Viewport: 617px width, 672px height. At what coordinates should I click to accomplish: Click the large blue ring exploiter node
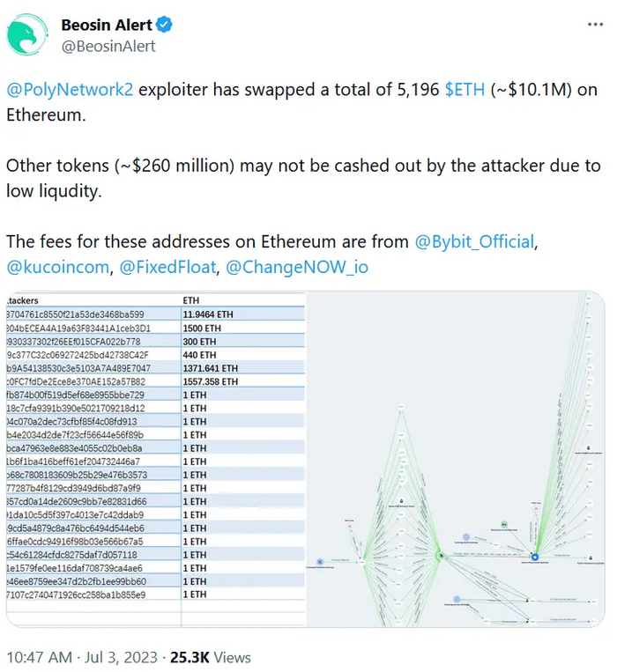click(x=534, y=556)
